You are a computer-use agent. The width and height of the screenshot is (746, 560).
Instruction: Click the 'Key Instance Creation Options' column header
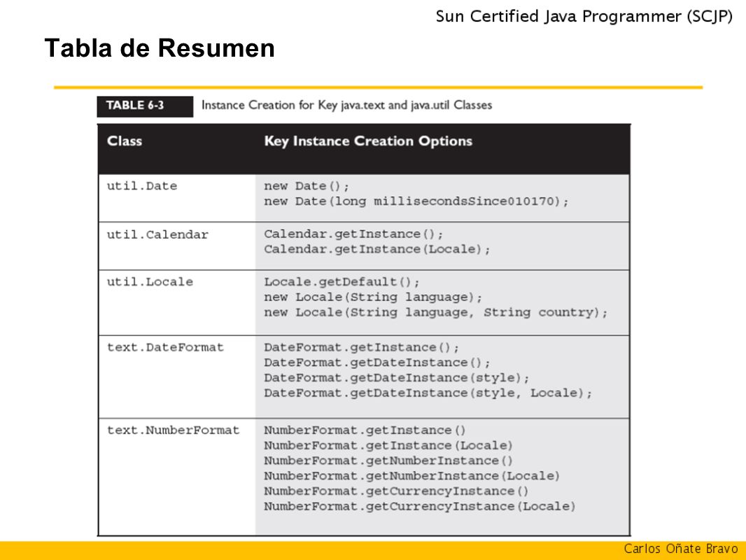[368, 141]
